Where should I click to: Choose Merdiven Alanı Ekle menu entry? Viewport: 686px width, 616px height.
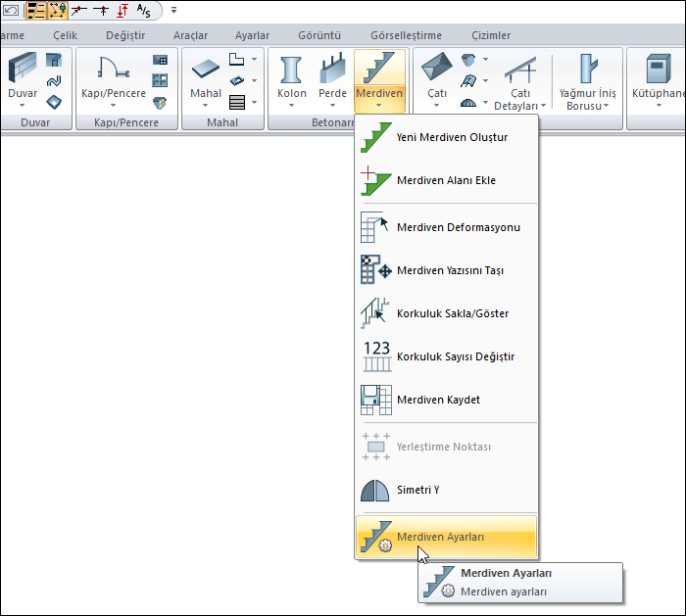point(446,180)
